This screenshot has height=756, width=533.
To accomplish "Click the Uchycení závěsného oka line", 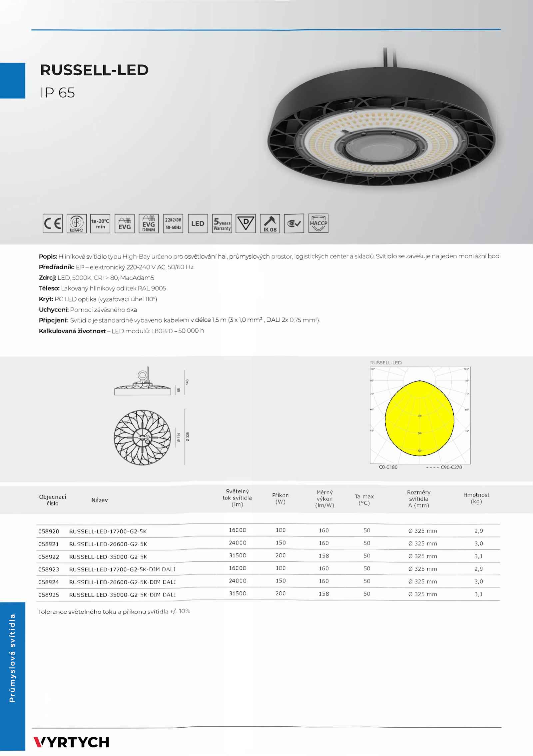I will (88, 310).
